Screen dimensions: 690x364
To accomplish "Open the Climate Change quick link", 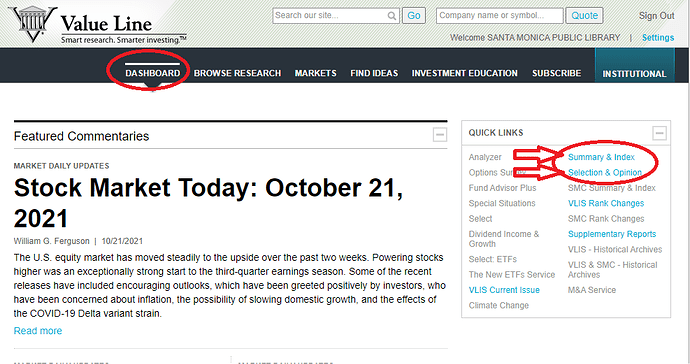I will click(x=499, y=305).
